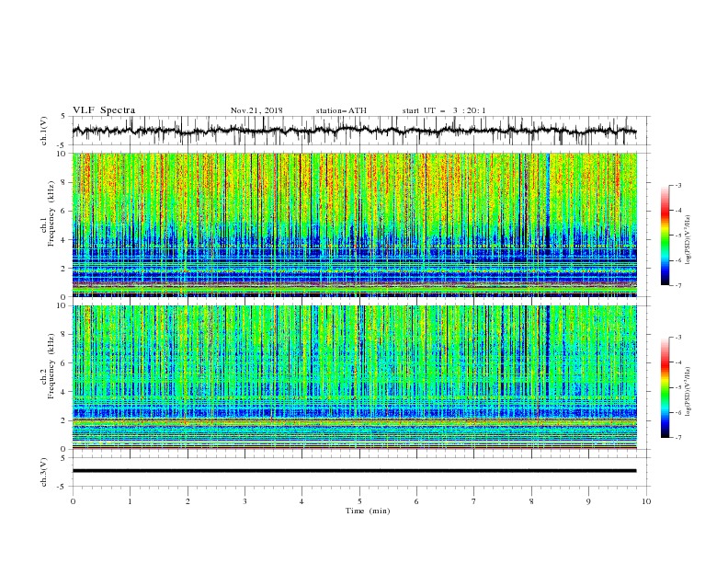Image resolution: width=728 pixels, height=563 pixels.
Task: Click time axis tick label "0"
Action: 73,501
